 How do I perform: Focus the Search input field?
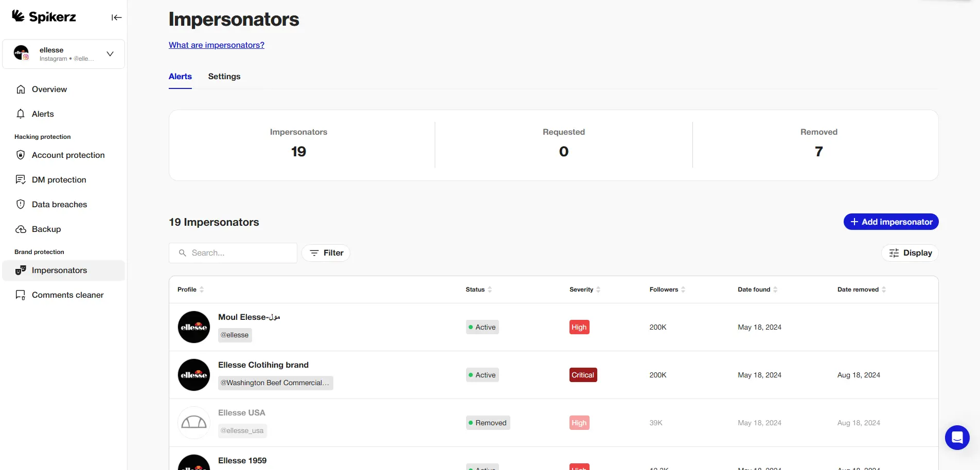click(233, 253)
